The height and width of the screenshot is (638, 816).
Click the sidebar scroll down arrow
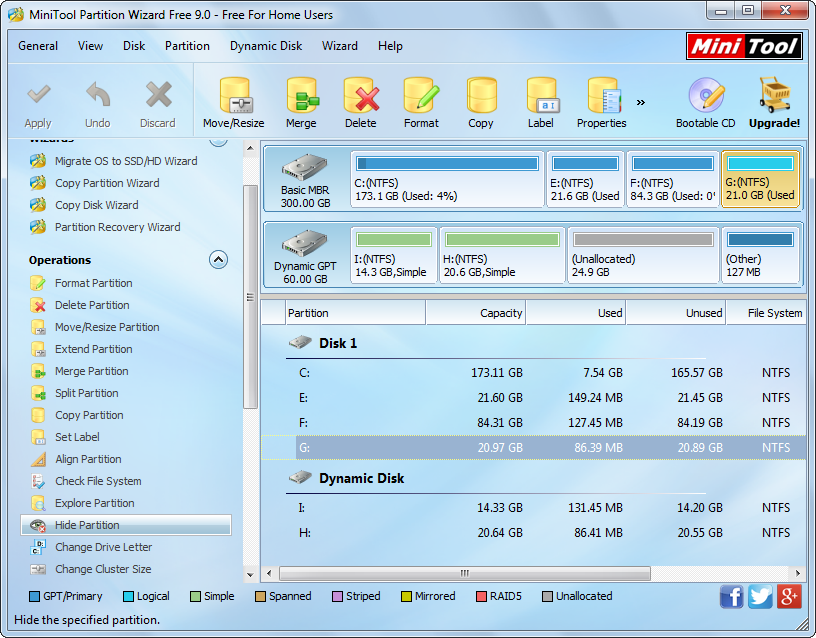click(x=250, y=575)
